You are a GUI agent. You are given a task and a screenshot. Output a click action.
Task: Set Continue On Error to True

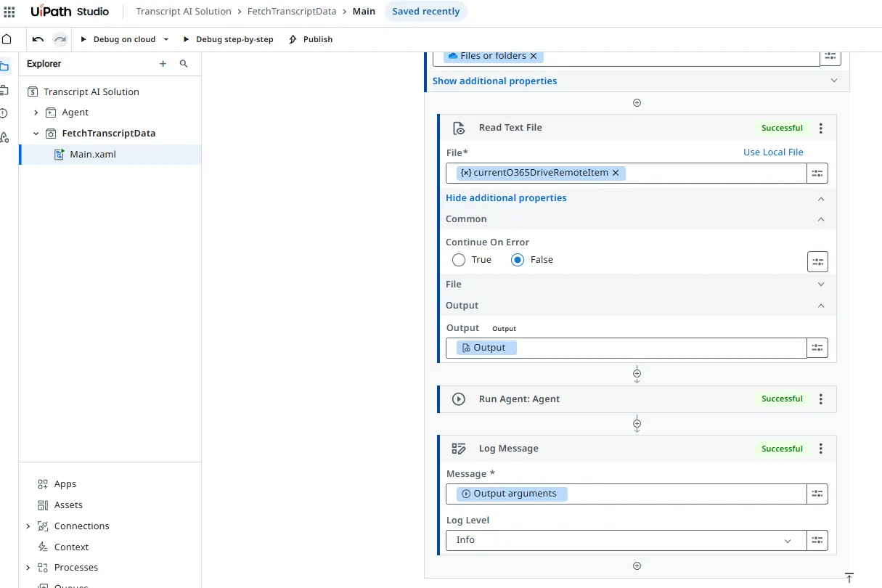point(459,260)
